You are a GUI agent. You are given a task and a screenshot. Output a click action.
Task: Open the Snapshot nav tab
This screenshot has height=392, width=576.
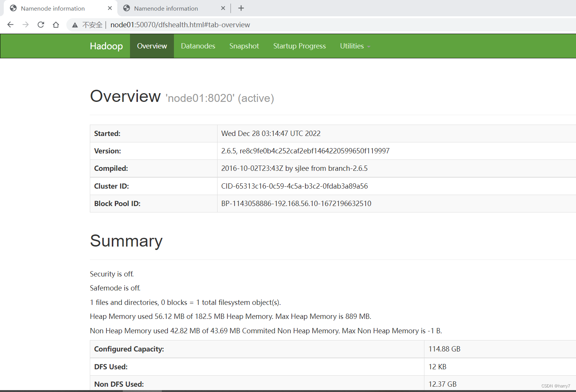tap(244, 46)
